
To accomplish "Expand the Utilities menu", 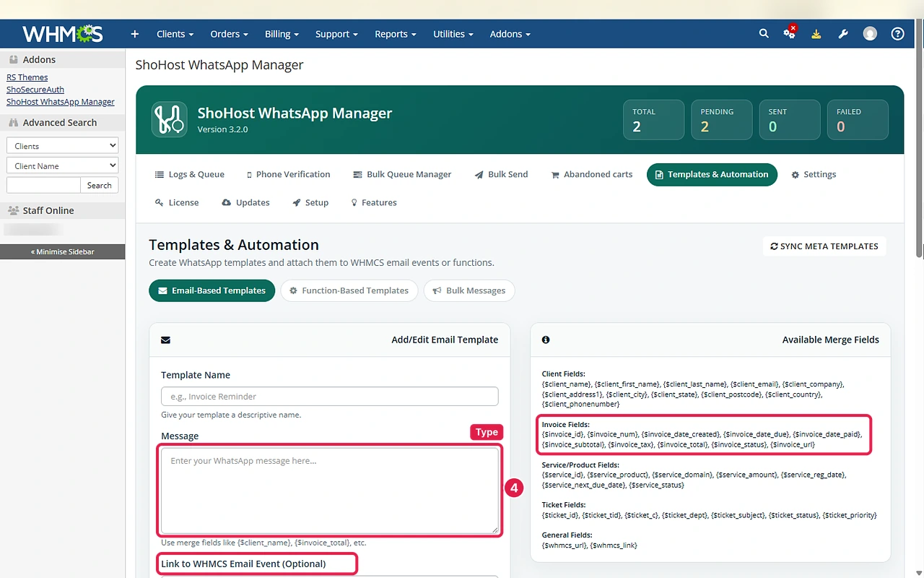I will click(x=453, y=34).
